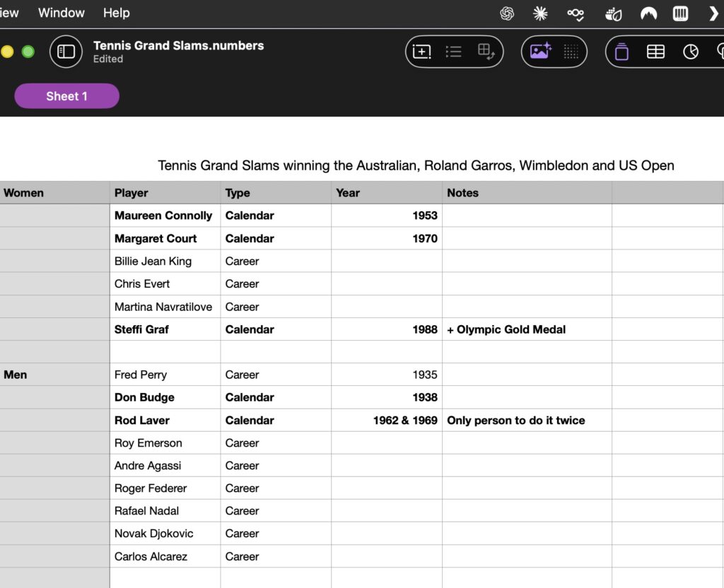Image resolution: width=724 pixels, height=588 pixels.
Task: Click the pivot table toolbar icon
Action: (486, 52)
